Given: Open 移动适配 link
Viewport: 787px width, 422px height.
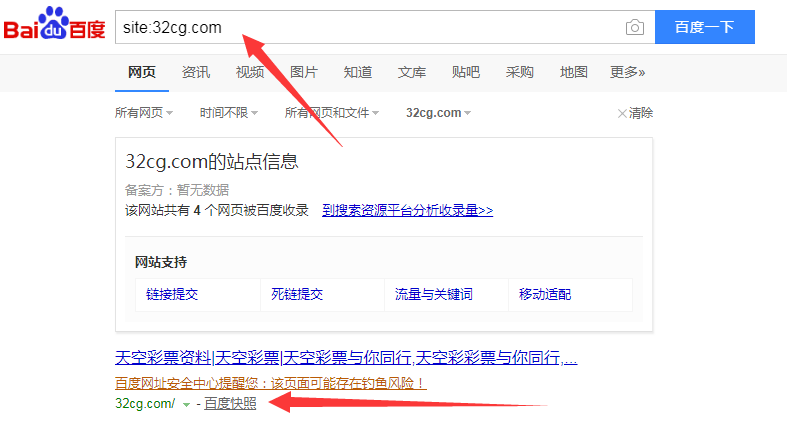Looking at the screenshot, I should coord(545,295).
